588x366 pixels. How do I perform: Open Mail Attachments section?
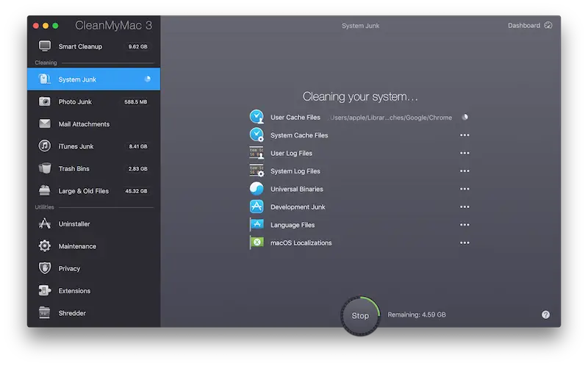click(x=94, y=123)
